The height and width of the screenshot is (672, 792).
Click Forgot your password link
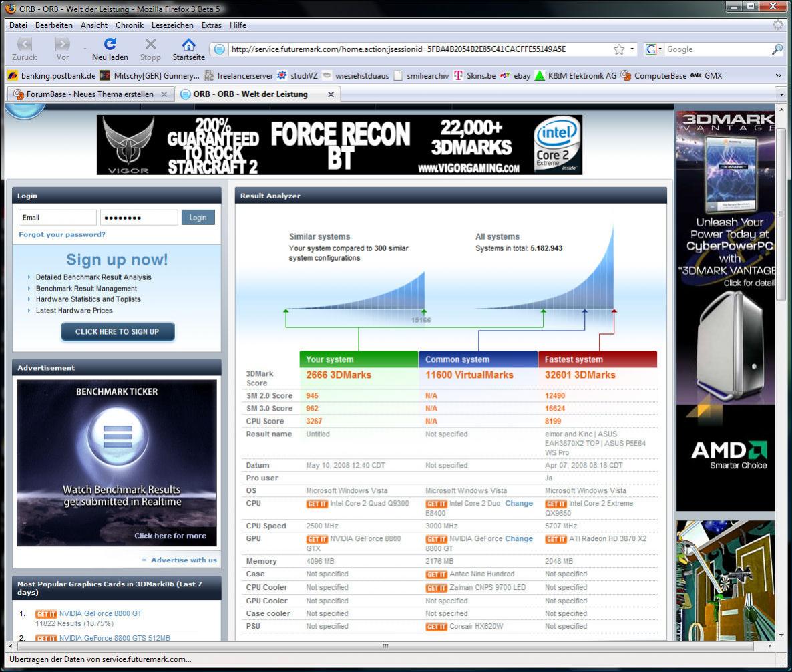[62, 235]
